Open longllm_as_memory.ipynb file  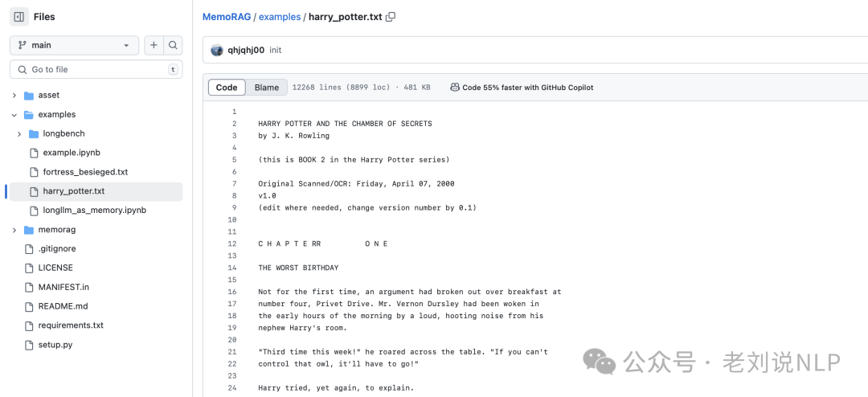tap(95, 211)
